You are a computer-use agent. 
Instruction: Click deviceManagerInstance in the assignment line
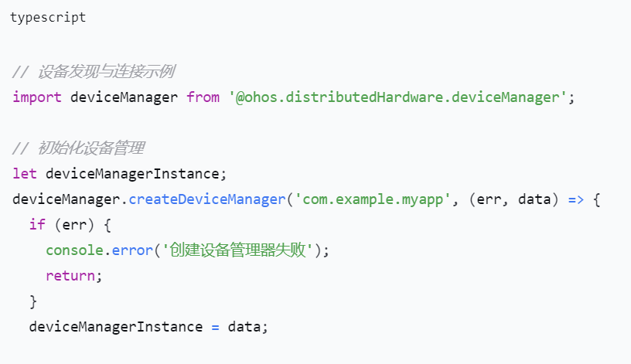coord(116,326)
